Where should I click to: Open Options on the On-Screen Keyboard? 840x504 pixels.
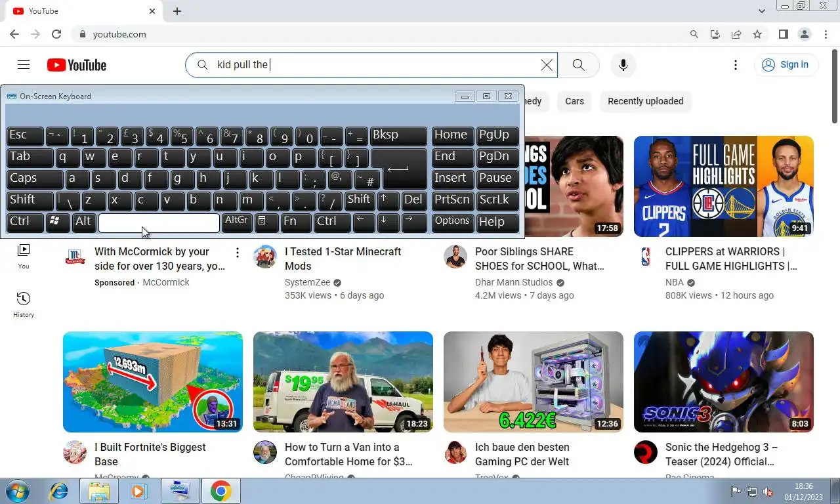(453, 222)
